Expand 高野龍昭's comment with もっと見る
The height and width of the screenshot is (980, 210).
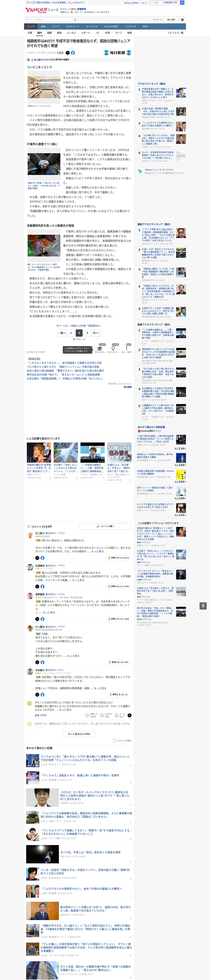49,612
